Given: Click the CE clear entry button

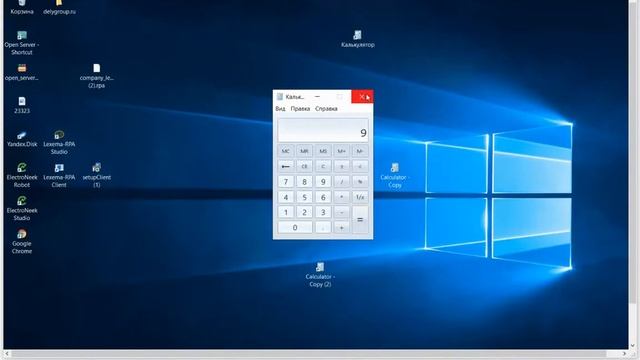Looking at the screenshot, I should coord(304,166).
